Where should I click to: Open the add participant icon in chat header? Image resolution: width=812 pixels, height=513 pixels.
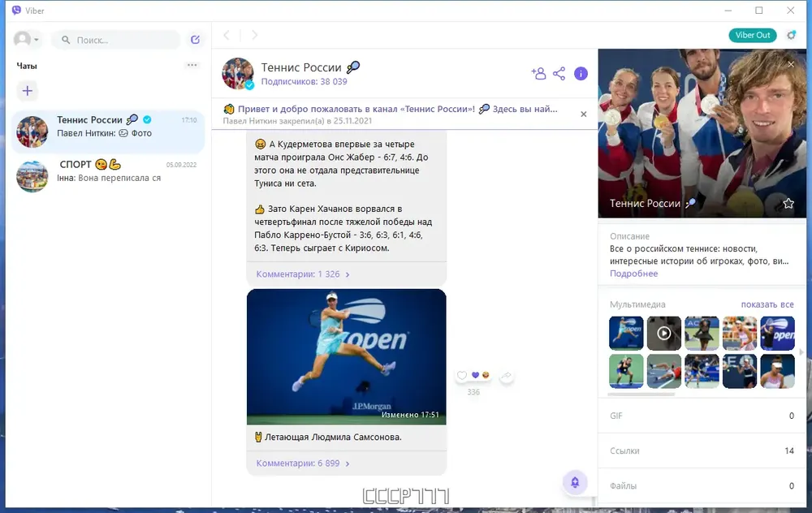(x=538, y=74)
